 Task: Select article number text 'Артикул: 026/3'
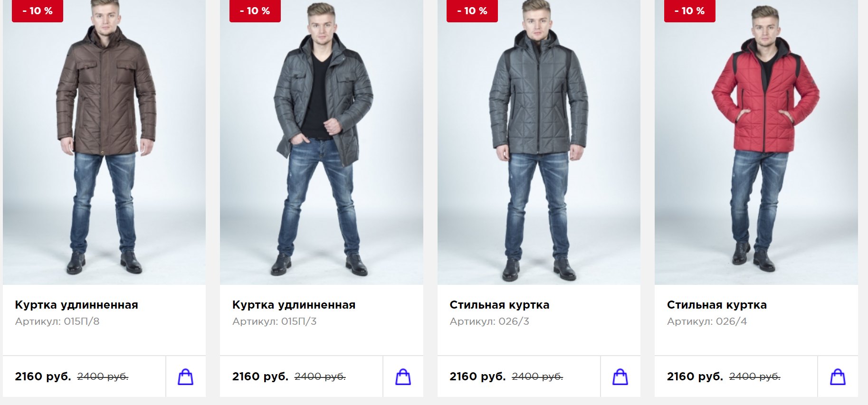click(x=489, y=321)
